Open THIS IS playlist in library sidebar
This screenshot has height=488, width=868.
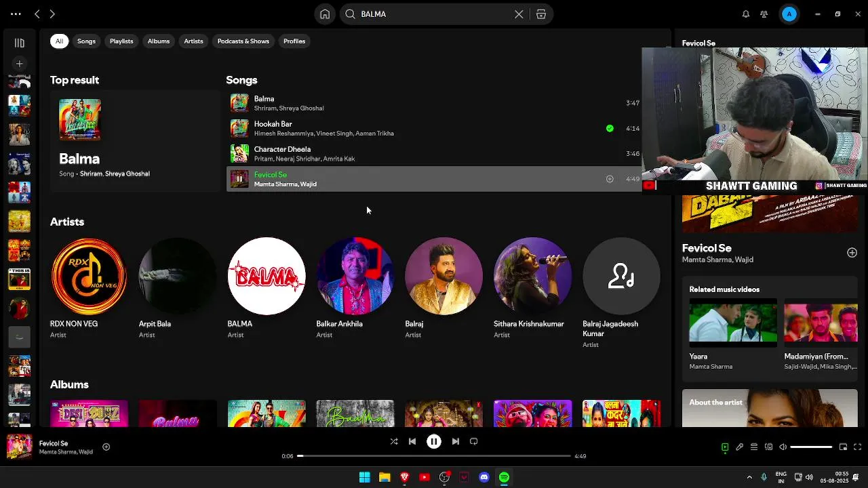click(x=19, y=279)
